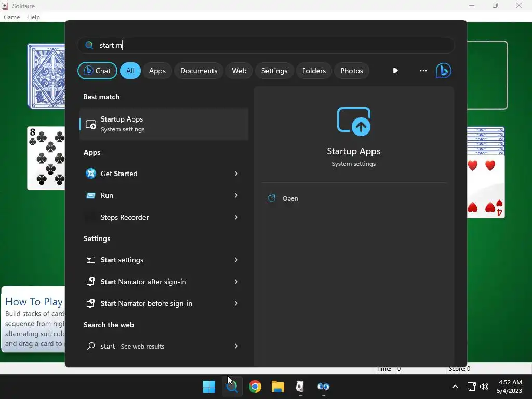Open Start Narrator before sign-in setting
The height and width of the screenshot is (399, 532).
tap(164, 303)
